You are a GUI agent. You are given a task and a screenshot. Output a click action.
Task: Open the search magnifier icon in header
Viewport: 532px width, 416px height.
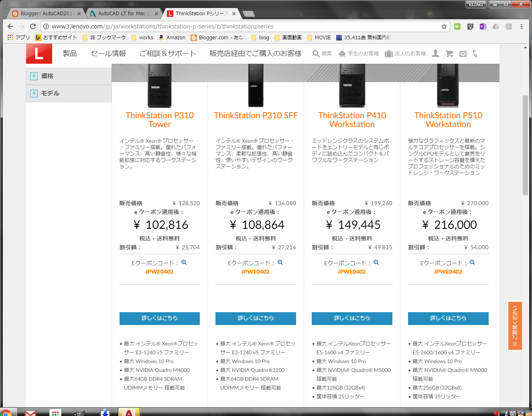point(316,54)
